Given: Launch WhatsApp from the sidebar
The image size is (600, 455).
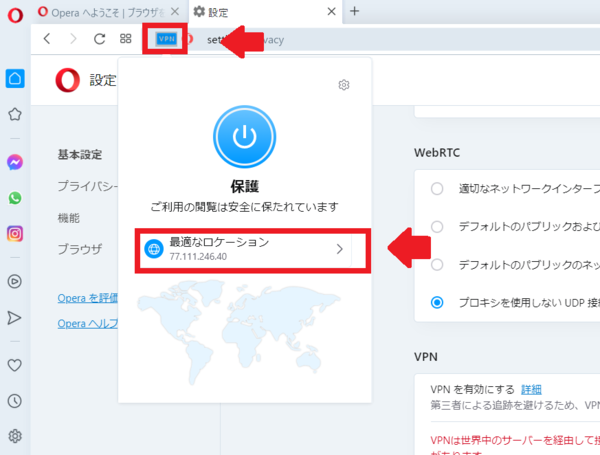Looking at the screenshot, I should pos(15,198).
